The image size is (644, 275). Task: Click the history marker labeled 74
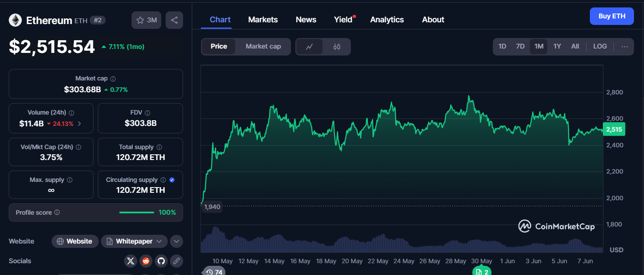[x=214, y=272]
